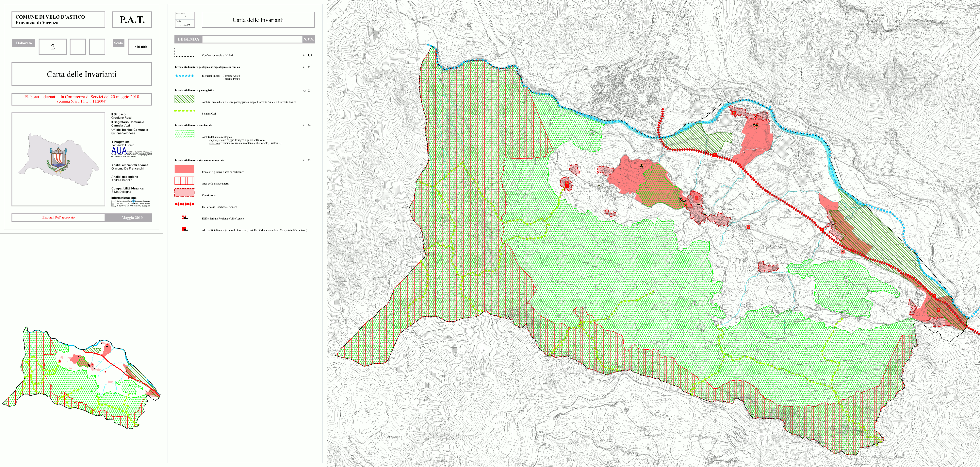Click the Edifici Istituto Regionale Ville Venete icon
The height and width of the screenshot is (467, 980).
tap(185, 218)
